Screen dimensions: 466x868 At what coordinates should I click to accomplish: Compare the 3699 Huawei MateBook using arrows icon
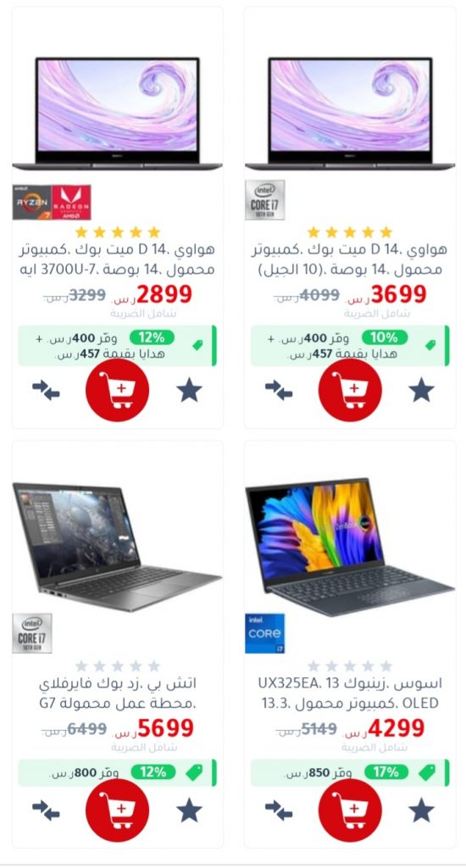(x=279, y=390)
